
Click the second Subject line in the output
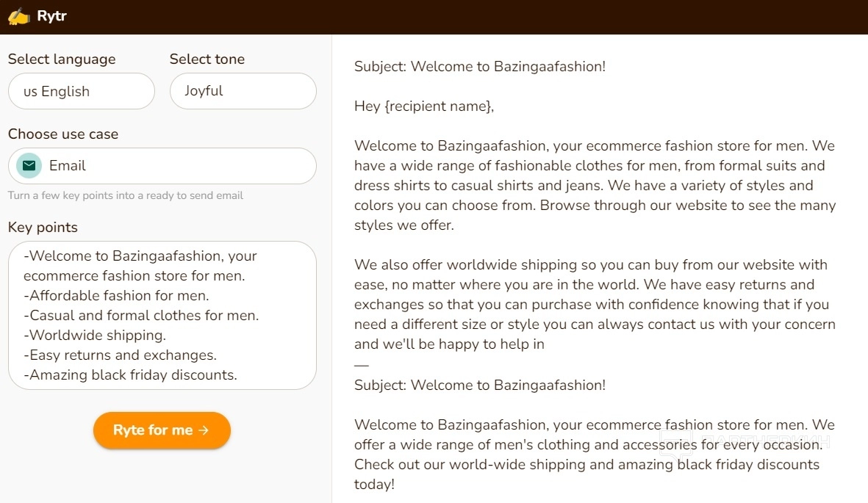point(480,385)
